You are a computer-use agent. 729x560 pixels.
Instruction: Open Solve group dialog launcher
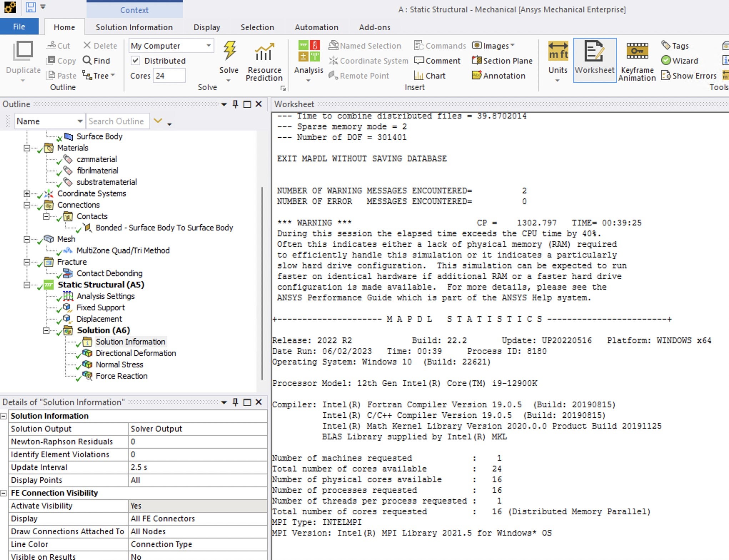point(283,88)
